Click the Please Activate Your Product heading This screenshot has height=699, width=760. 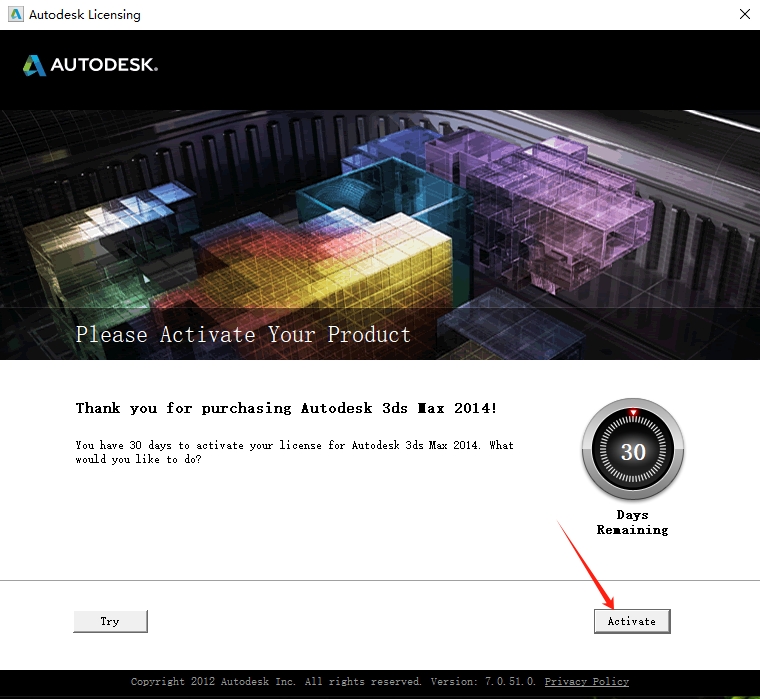pyautogui.click(x=243, y=334)
